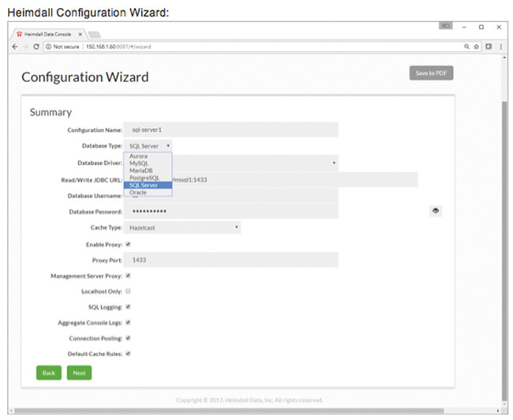Collapse the Database Type dropdown
The height and width of the screenshot is (420, 513).
click(148, 146)
